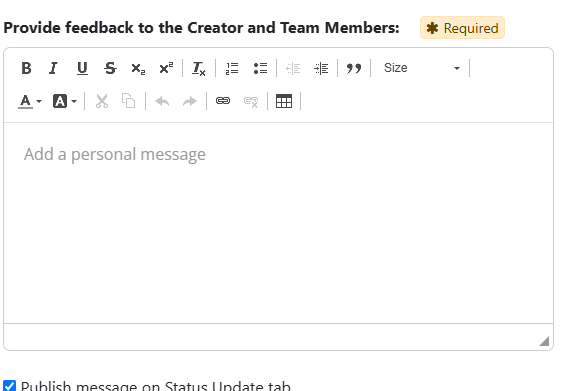Decrease the indent
Screen dimensions: 570x391
click(293, 68)
